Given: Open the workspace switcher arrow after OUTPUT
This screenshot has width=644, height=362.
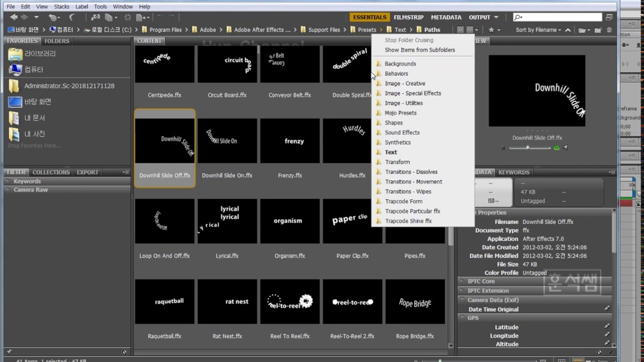Looking at the screenshot, I should [496, 17].
